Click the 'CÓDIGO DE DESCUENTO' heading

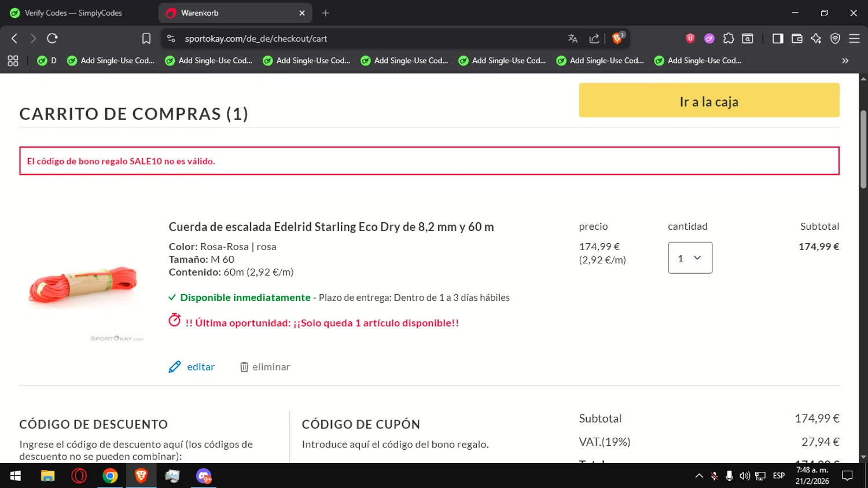[x=94, y=424]
